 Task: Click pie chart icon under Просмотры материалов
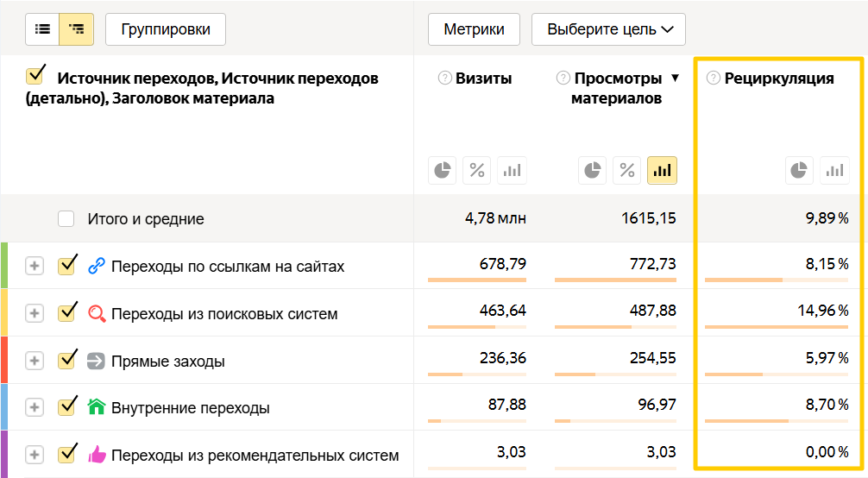[593, 170]
